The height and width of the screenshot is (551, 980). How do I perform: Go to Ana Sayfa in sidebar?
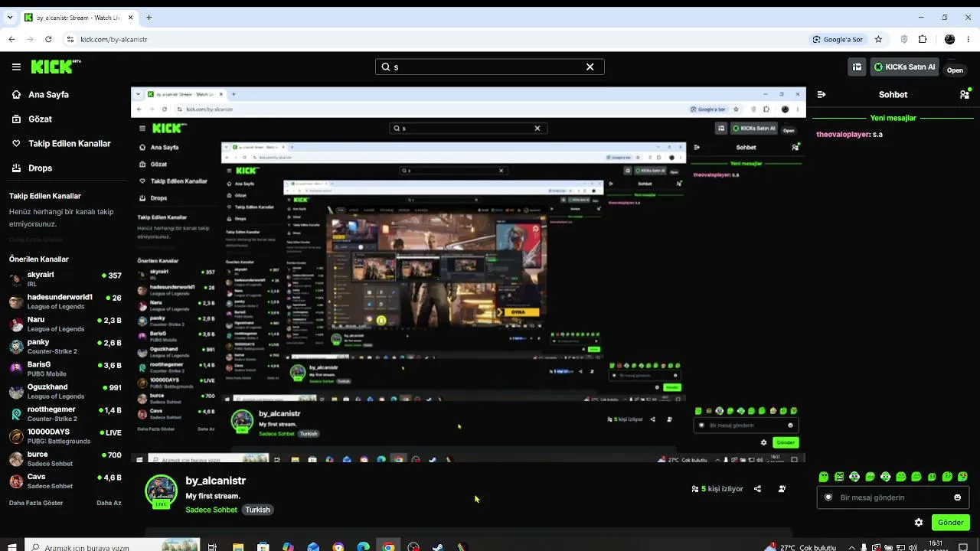point(62,95)
